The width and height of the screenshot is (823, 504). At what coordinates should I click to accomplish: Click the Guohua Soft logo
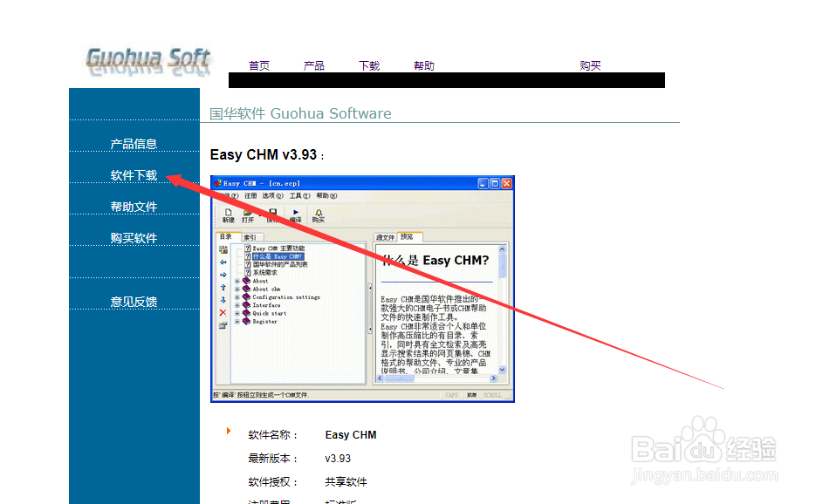click(x=148, y=61)
